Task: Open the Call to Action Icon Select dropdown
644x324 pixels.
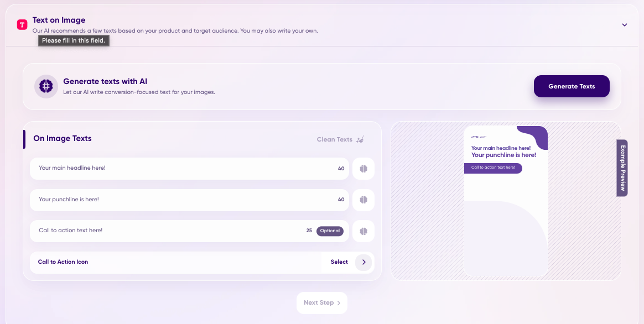Action: [x=339, y=262]
